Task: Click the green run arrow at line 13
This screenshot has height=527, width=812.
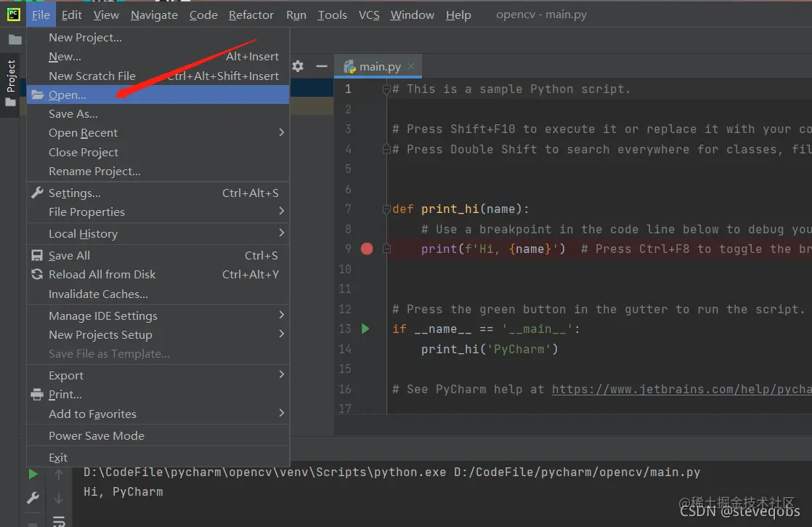Action: [365, 329]
